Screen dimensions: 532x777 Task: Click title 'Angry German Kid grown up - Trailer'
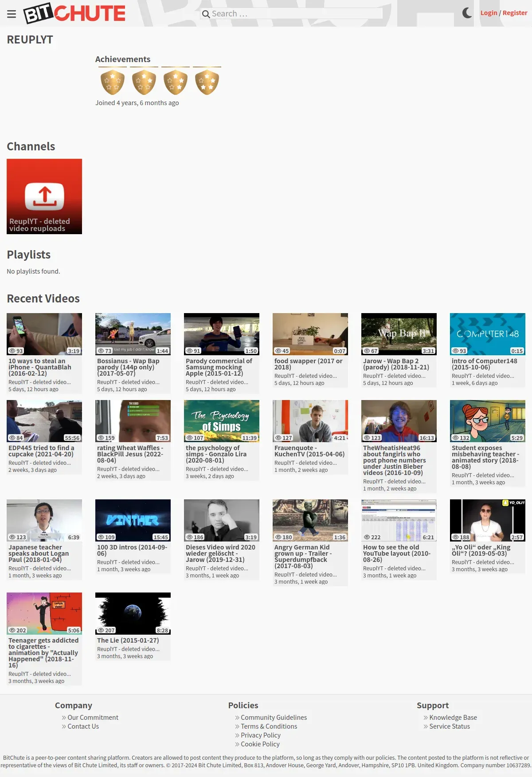pos(303,557)
